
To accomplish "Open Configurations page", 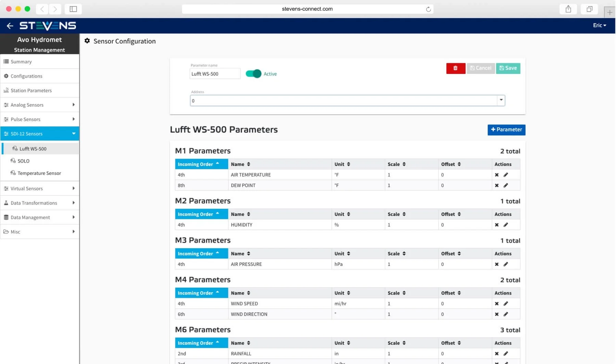I will click(40, 76).
